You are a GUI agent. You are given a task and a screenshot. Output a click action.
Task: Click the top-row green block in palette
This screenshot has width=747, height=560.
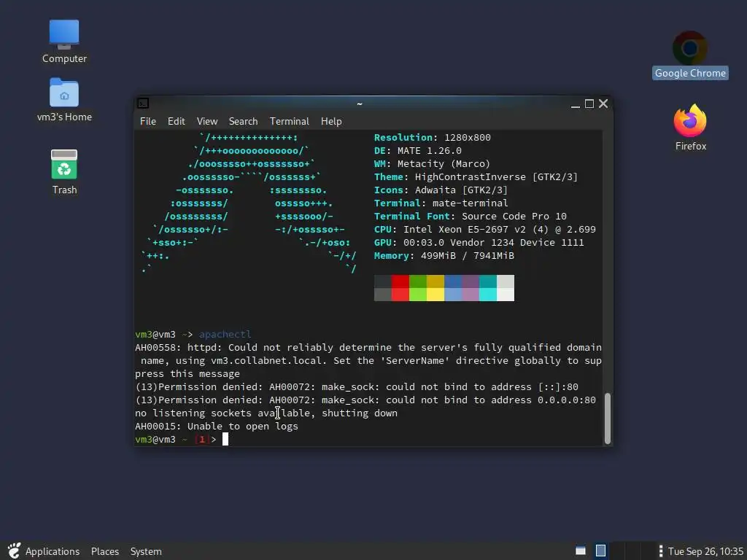418,281
